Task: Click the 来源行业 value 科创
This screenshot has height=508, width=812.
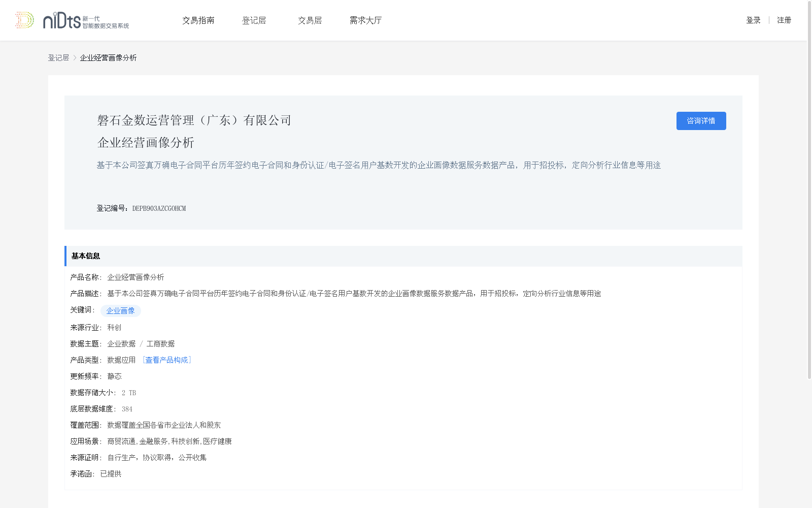Action: [114, 328]
